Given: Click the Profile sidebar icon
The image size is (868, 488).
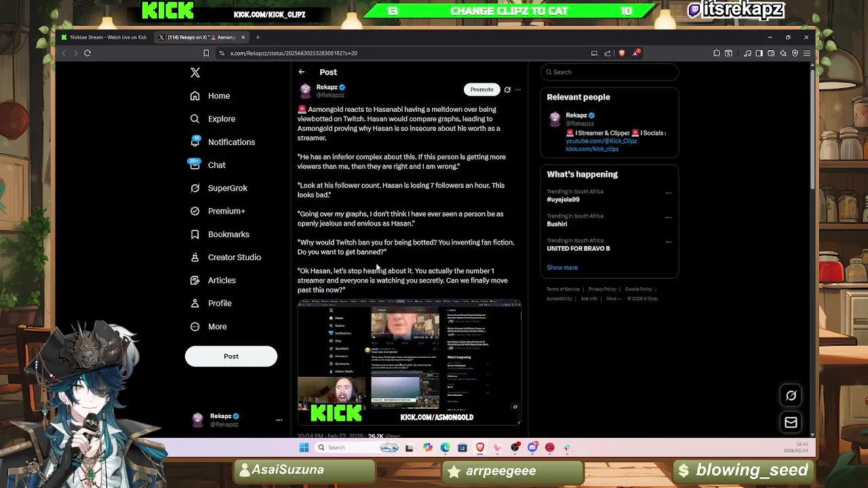Looking at the screenshot, I should [195, 303].
